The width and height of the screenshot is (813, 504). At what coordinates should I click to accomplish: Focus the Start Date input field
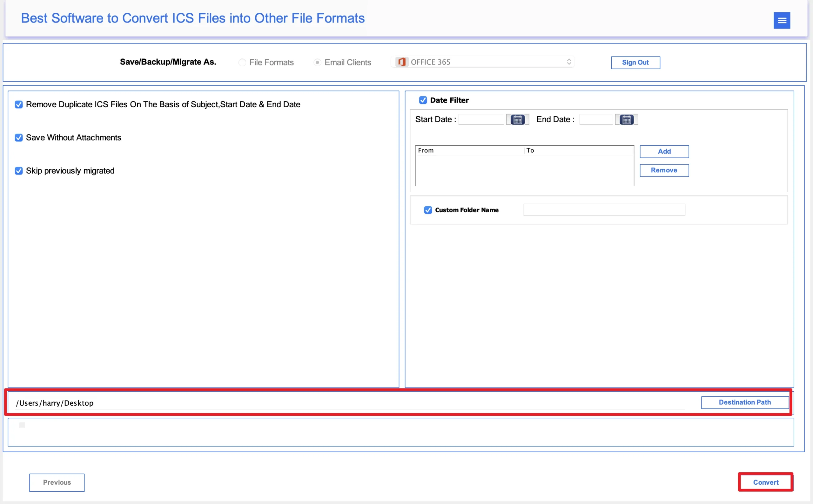(481, 119)
